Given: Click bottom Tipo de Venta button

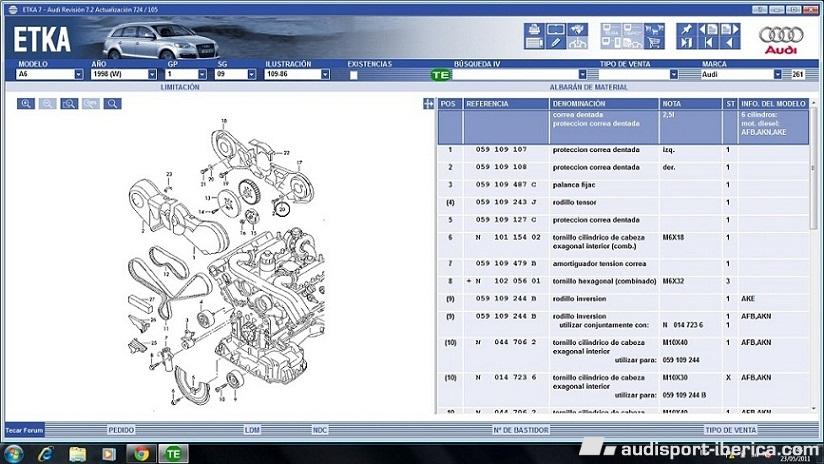Looking at the screenshot, I should [x=730, y=430].
